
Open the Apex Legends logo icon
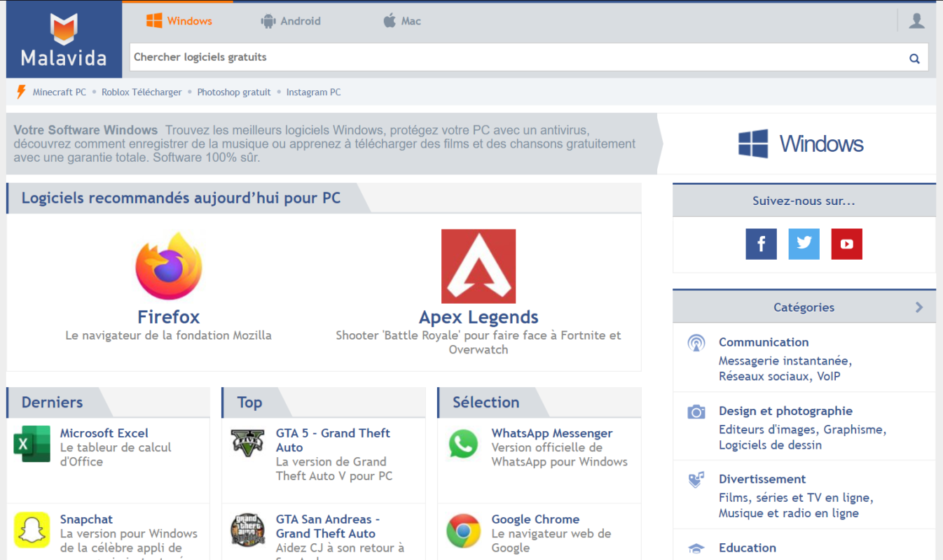[x=479, y=266]
